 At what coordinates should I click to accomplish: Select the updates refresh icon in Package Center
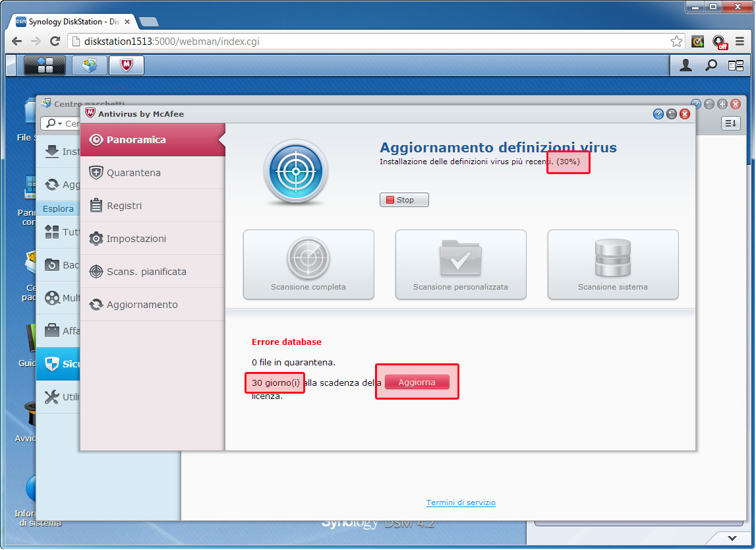[x=51, y=184]
